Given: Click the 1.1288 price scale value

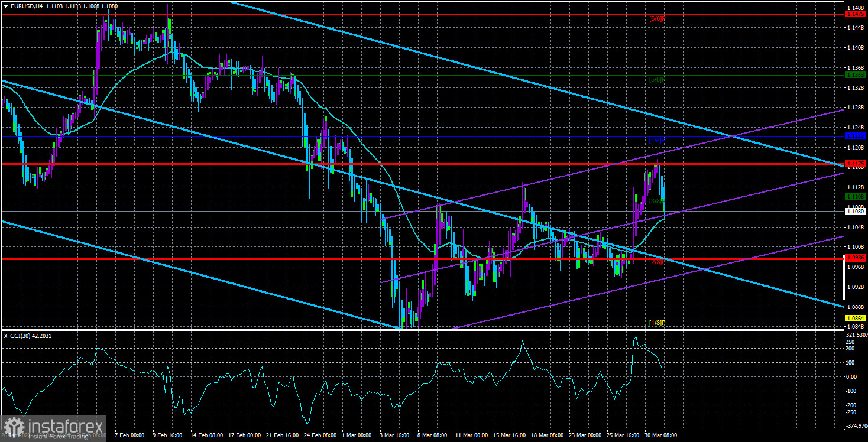Looking at the screenshot, I should pos(856,108).
